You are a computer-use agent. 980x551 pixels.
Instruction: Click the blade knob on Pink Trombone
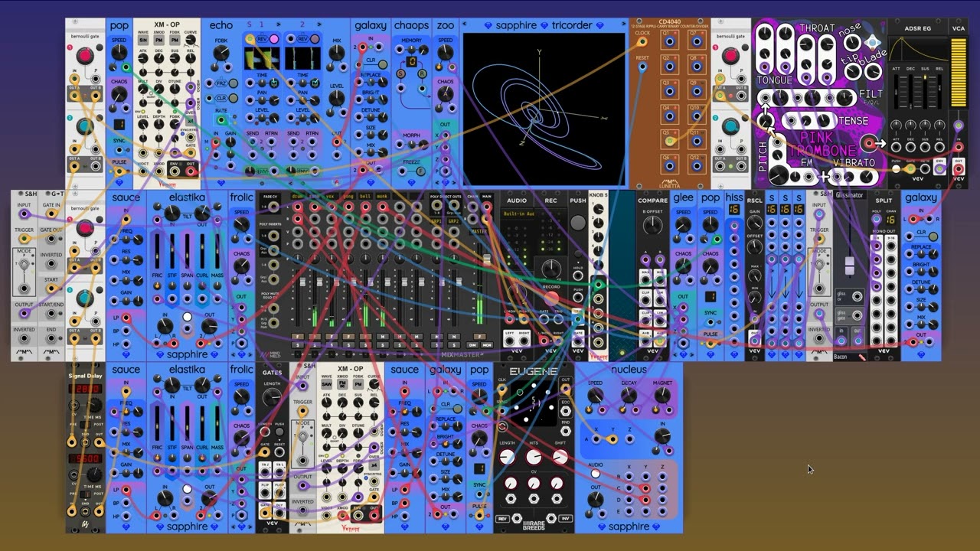tap(871, 71)
